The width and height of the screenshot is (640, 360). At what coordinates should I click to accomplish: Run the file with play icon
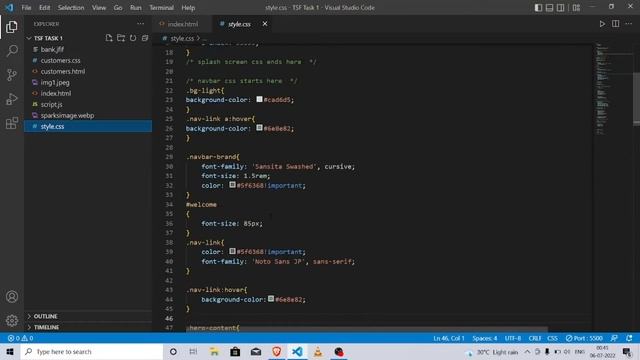tap(602, 24)
